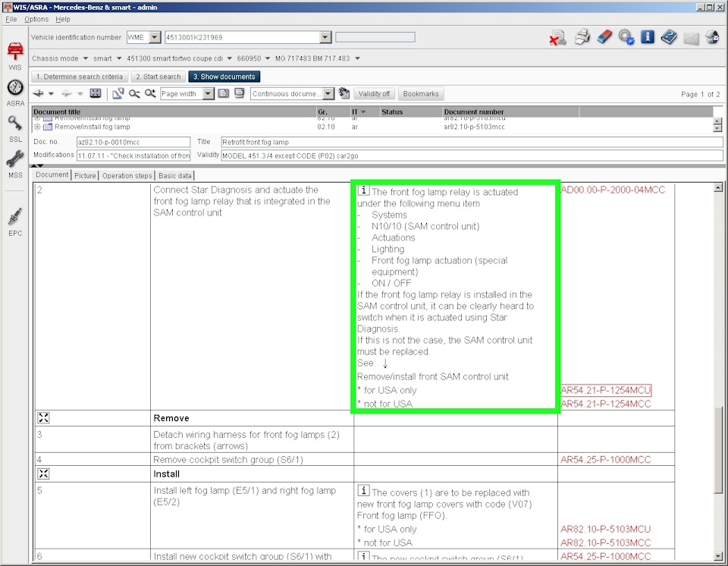Click the forward navigation arrow
The width and height of the screenshot is (728, 566).
pos(67,94)
